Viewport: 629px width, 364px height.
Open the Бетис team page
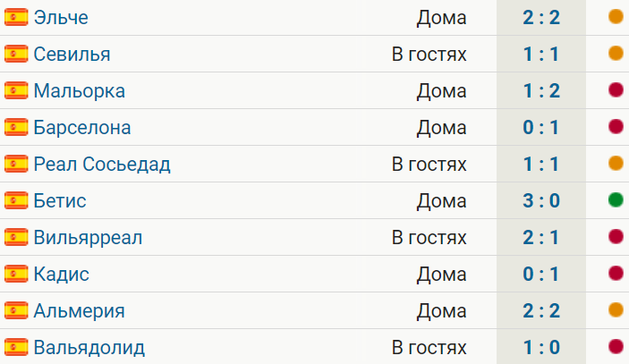[x=60, y=201]
